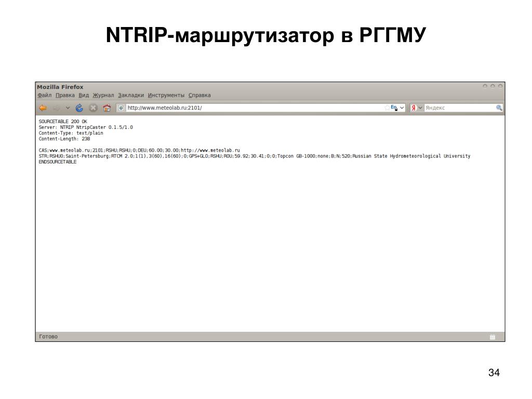Viewport: 532px width, 399px height.
Task: Click the Server: NTRIP NtripCaster line
Action: click(86, 127)
